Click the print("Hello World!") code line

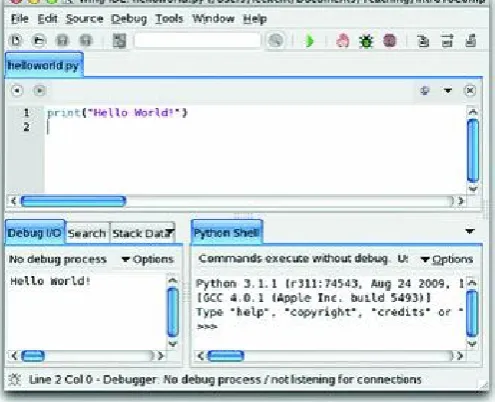(x=117, y=113)
